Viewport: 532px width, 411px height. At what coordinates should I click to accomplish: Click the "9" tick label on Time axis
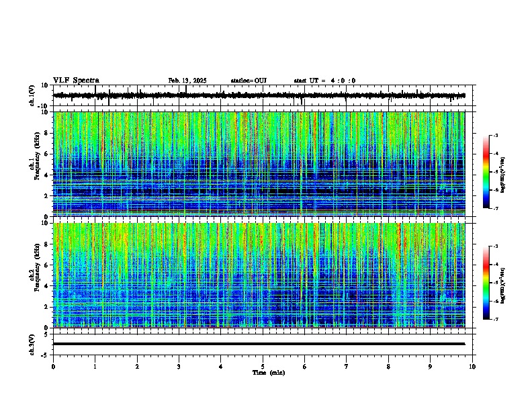click(x=430, y=367)
